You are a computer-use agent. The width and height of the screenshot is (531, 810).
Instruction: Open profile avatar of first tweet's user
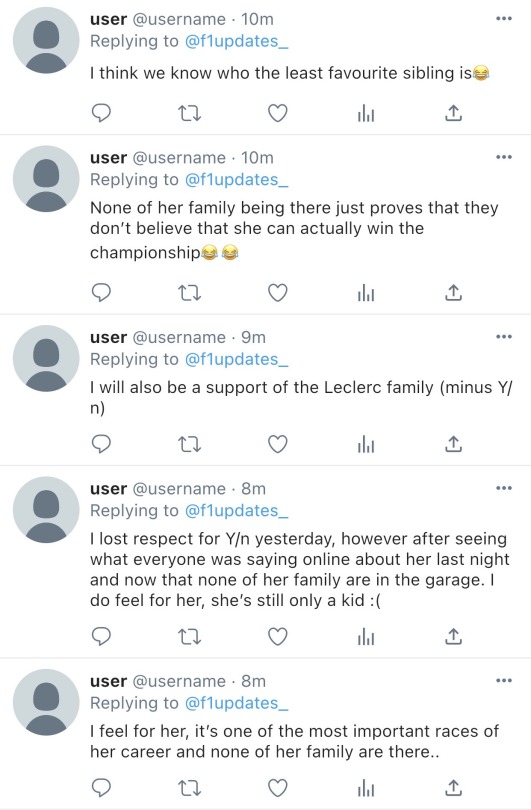(46, 40)
